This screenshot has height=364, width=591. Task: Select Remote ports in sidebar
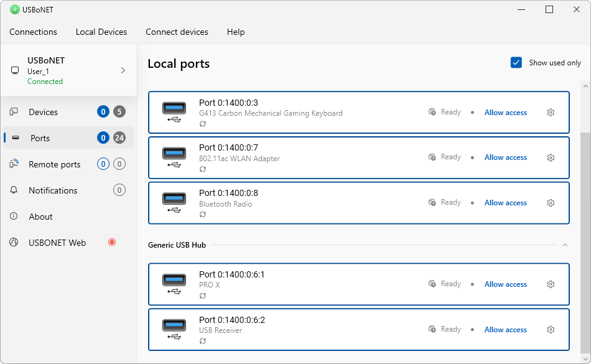pyautogui.click(x=54, y=164)
